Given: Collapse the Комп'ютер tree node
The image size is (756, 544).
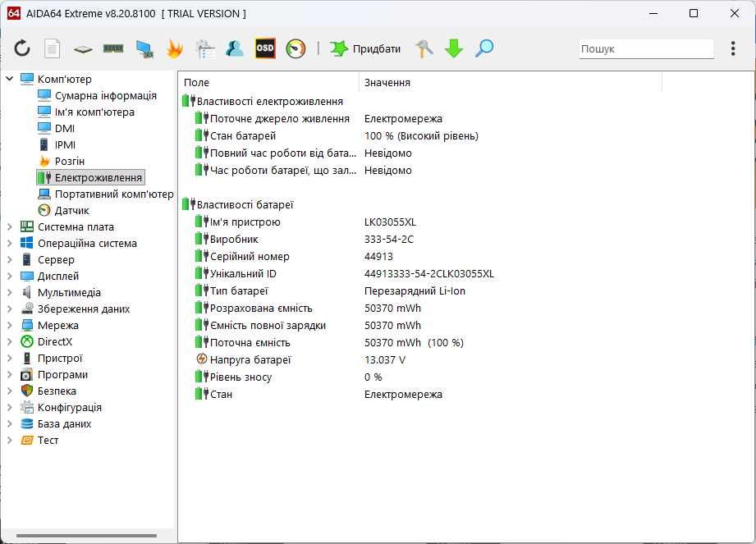Looking at the screenshot, I should point(10,79).
